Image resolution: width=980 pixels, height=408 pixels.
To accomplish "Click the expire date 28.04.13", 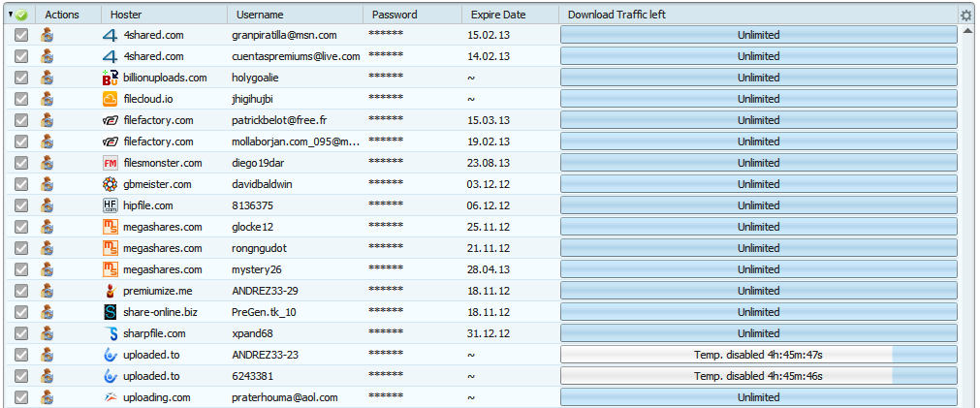I will point(489,270).
